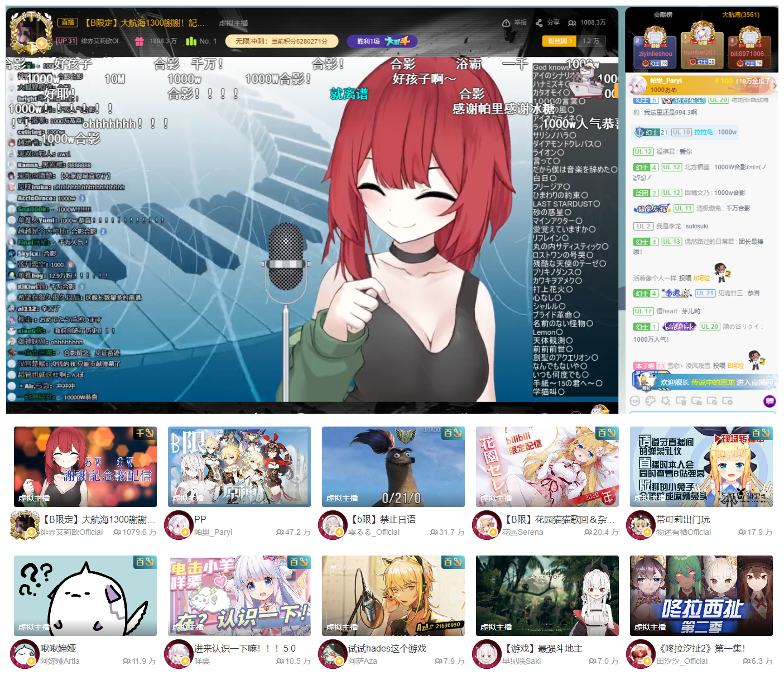Click the main live video player

(x=312, y=229)
